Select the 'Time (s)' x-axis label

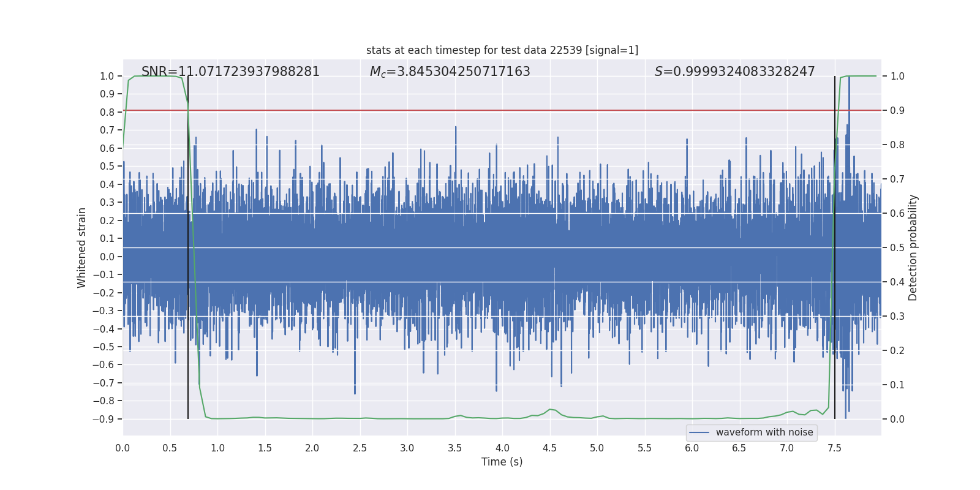click(502, 462)
